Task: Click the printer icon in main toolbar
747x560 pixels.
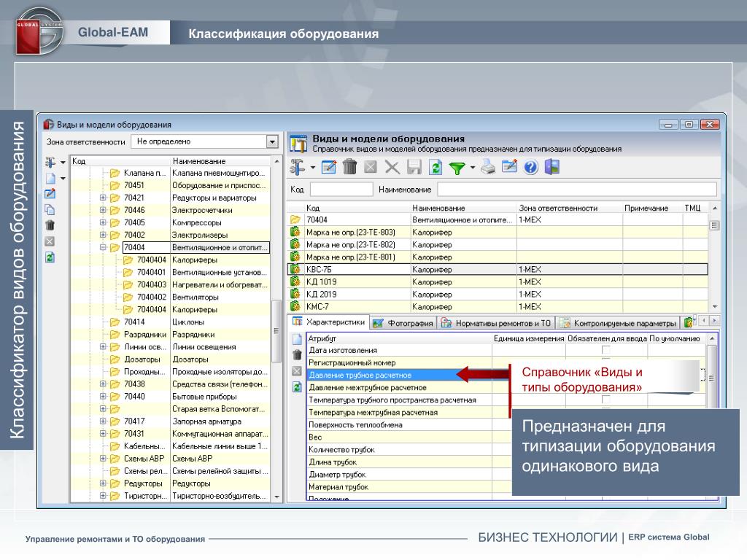Action: click(x=488, y=167)
